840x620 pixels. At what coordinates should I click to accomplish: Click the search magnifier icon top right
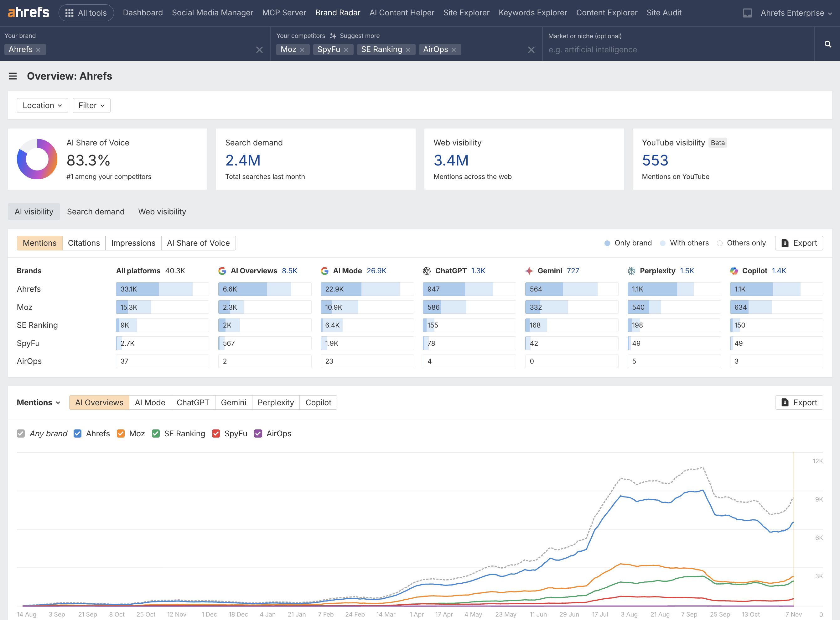pyautogui.click(x=827, y=44)
